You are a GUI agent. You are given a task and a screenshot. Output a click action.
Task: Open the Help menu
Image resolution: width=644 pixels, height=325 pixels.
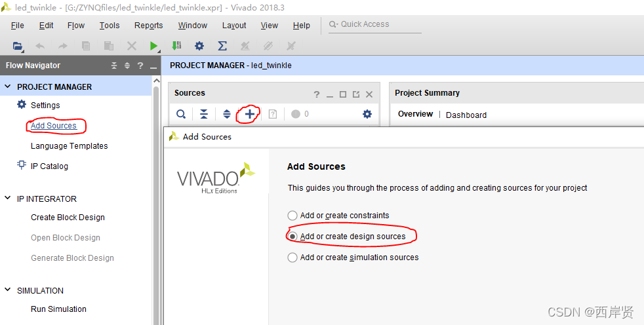[302, 26]
